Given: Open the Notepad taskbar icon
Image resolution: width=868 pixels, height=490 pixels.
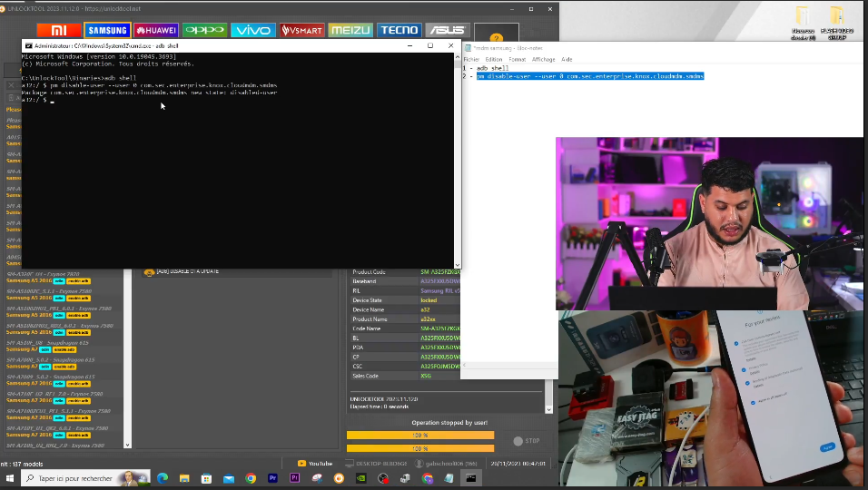Looking at the screenshot, I should [x=449, y=478].
